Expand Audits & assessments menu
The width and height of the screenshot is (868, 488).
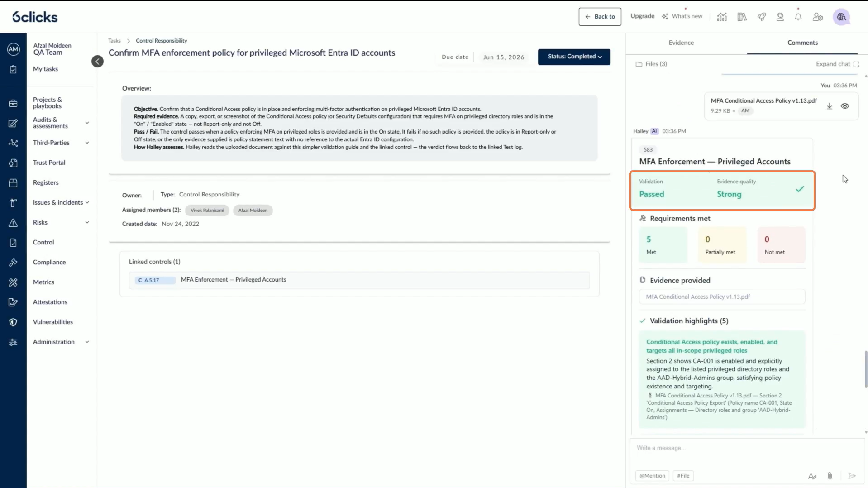coord(87,123)
